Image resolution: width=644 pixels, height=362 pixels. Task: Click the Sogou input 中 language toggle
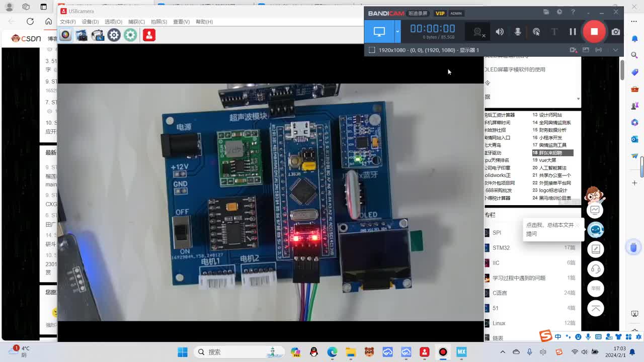558,336
